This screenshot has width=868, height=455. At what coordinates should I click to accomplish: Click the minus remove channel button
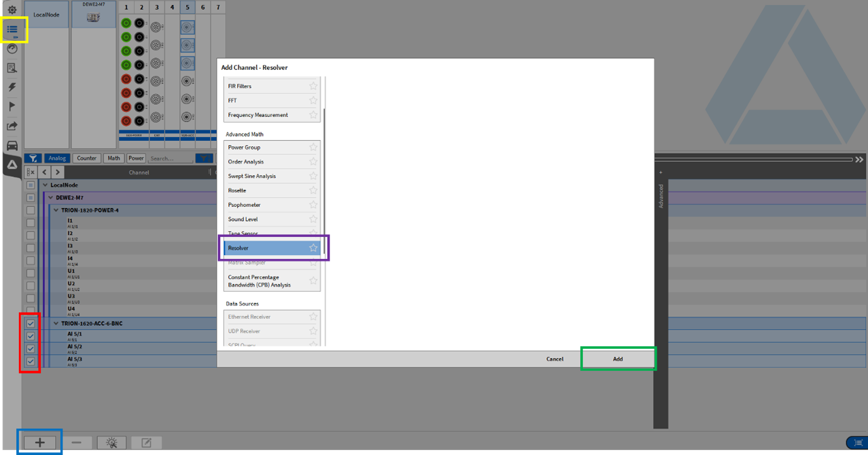[x=76, y=442]
